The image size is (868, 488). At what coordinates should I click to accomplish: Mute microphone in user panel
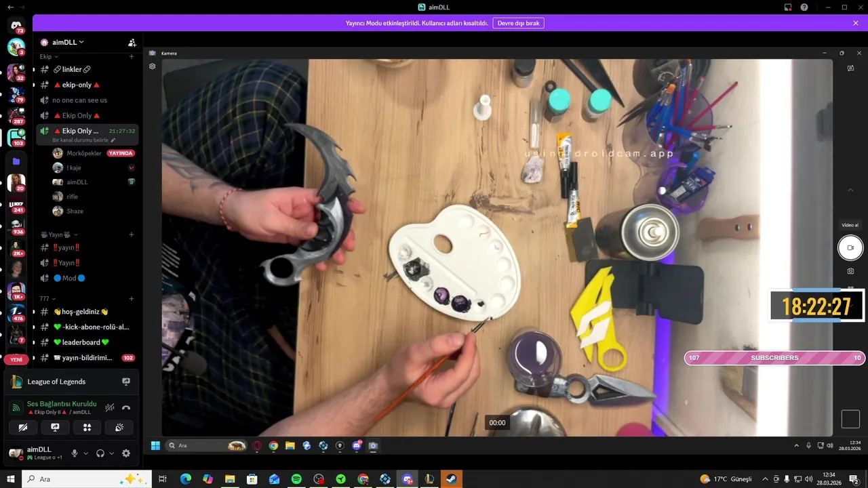[75, 453]
